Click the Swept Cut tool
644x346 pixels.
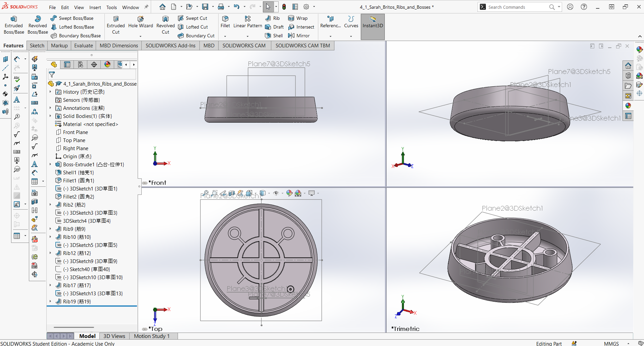[x=192, y=18]
